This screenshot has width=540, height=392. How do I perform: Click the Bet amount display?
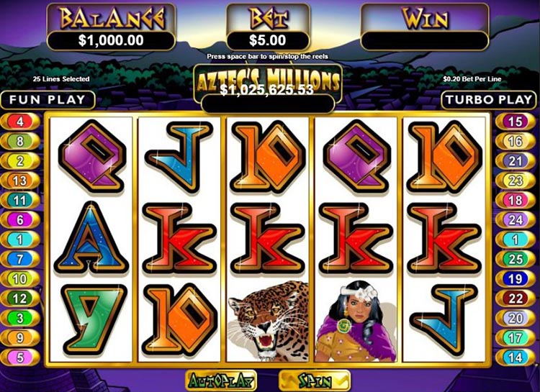(268, 40)
